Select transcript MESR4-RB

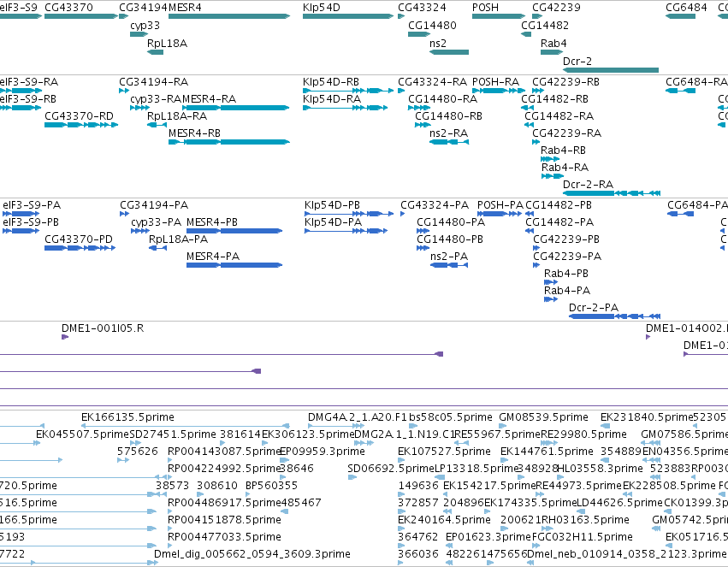(x=229, y=142)
